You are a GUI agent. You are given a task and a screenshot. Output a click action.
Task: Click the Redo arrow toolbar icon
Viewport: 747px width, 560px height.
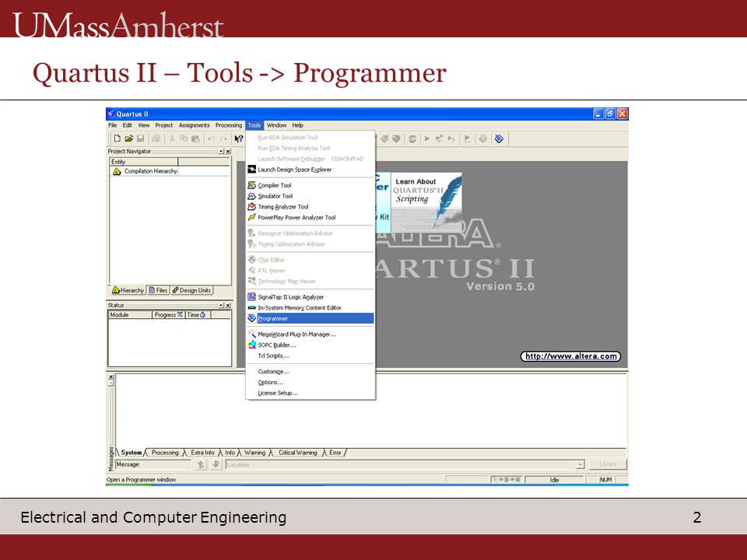pyautogui.click(x=223, y=138)
